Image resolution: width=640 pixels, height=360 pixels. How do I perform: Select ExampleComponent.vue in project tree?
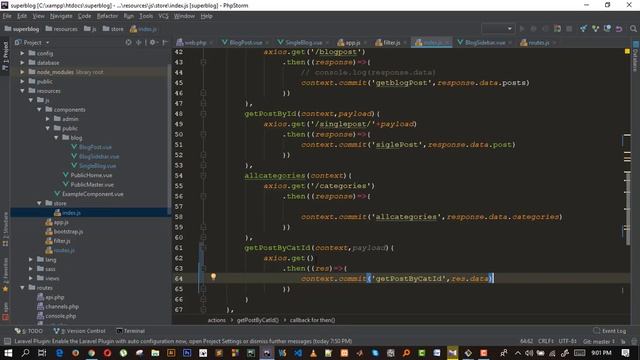tap(92, 194)
